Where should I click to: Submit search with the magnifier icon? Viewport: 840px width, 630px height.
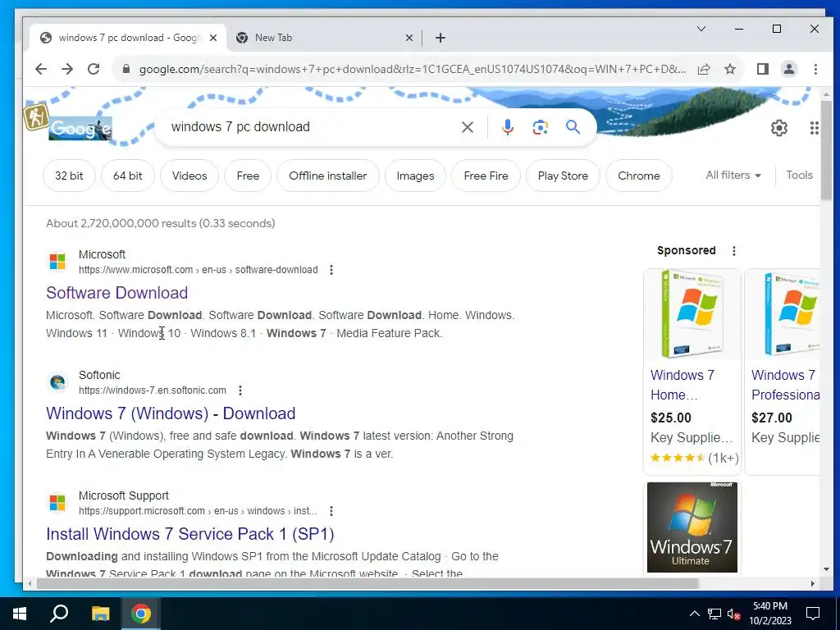(x=573, y=127)
